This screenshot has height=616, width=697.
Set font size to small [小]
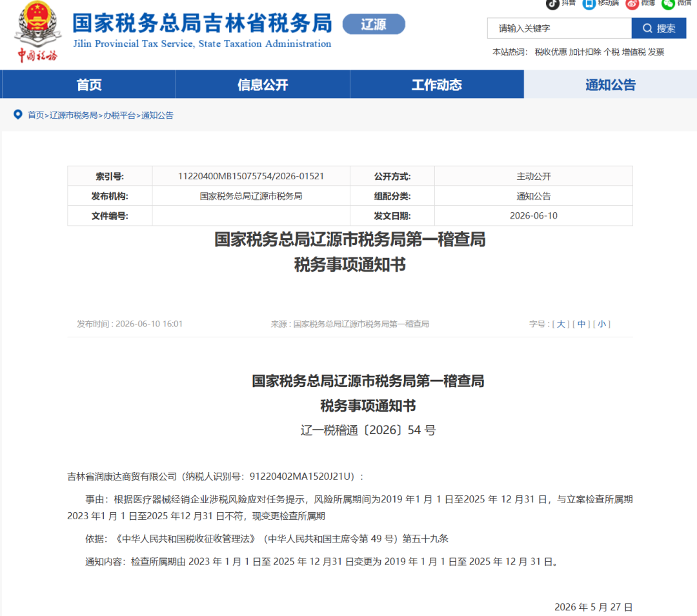[601, 324]
